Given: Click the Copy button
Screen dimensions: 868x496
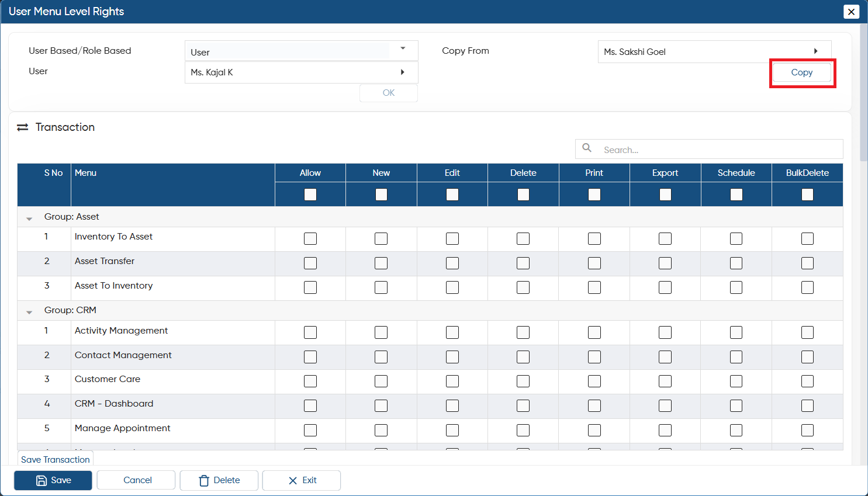Looking at the screenshot, I should click(x=802, y=72).
